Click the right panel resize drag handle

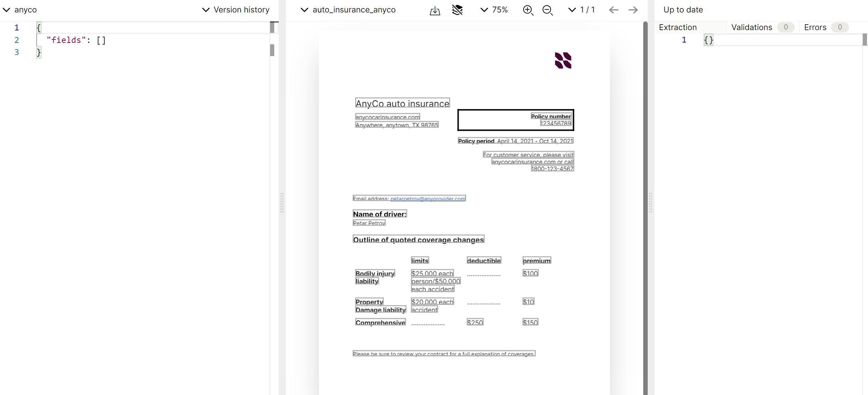pyautogui.click(x=650, y=203)
